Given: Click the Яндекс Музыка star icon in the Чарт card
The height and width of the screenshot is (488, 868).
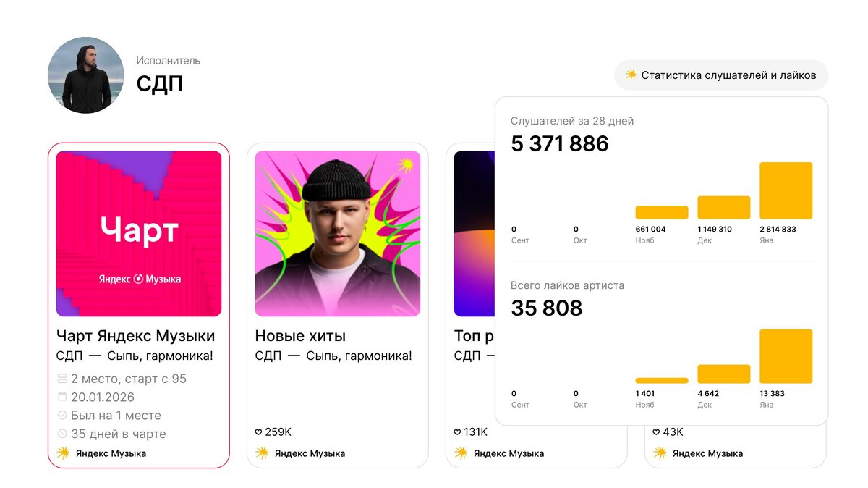Looking at the screenshot, I should click(x=63, y=453).
